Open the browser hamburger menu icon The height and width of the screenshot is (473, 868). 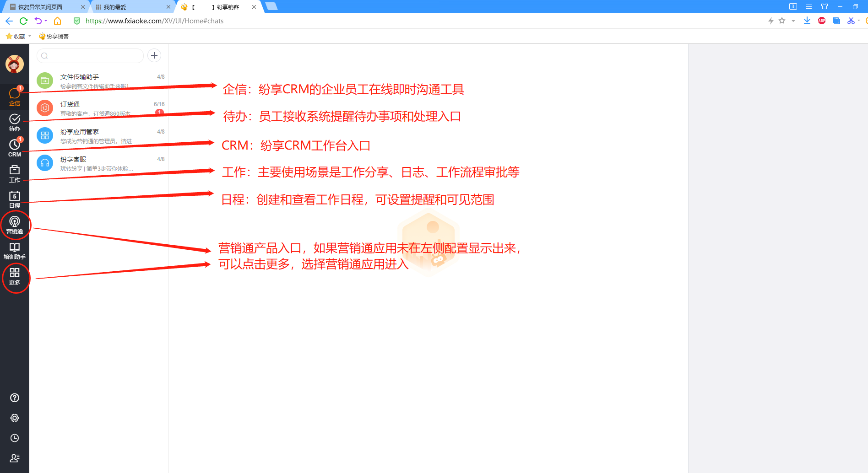(809, 6)
